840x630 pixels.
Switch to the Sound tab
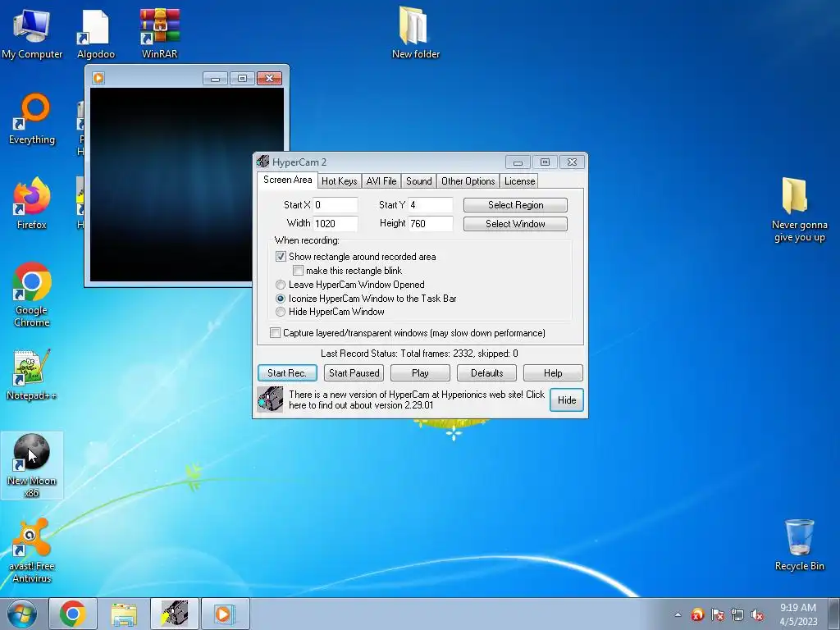coord(419,181)
